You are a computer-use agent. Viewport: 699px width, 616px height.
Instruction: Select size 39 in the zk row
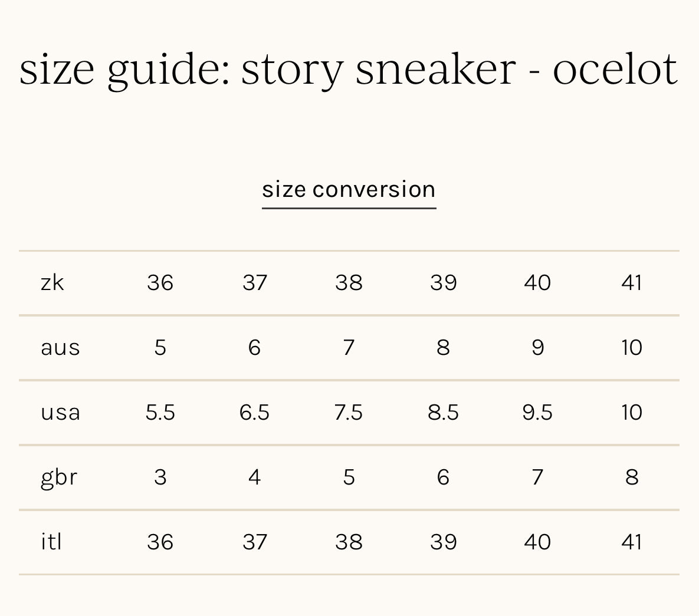[x=443, y=283]
